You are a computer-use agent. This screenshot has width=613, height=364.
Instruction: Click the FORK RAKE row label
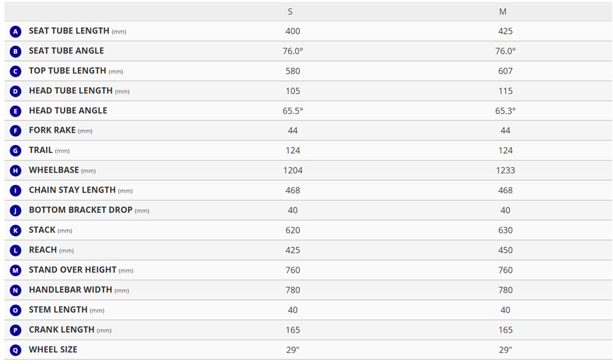52,130
